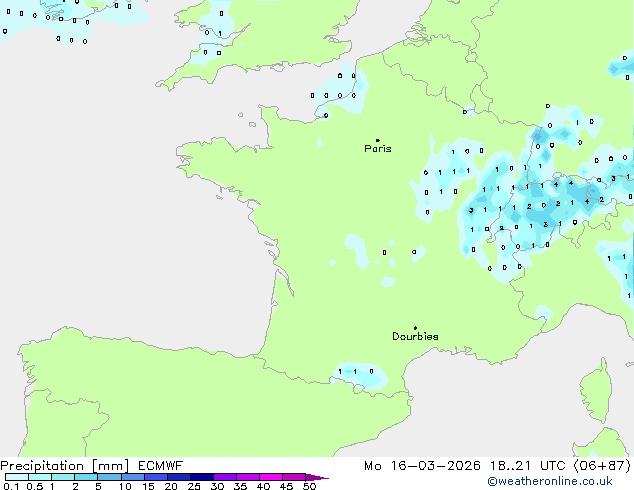
Task: Click the Paris city label
Action: click(378, 149)
